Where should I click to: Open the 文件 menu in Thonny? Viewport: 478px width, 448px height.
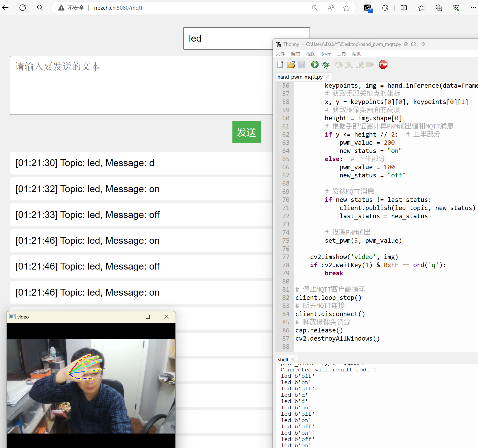pyautogui.click(x=280, y=54)
